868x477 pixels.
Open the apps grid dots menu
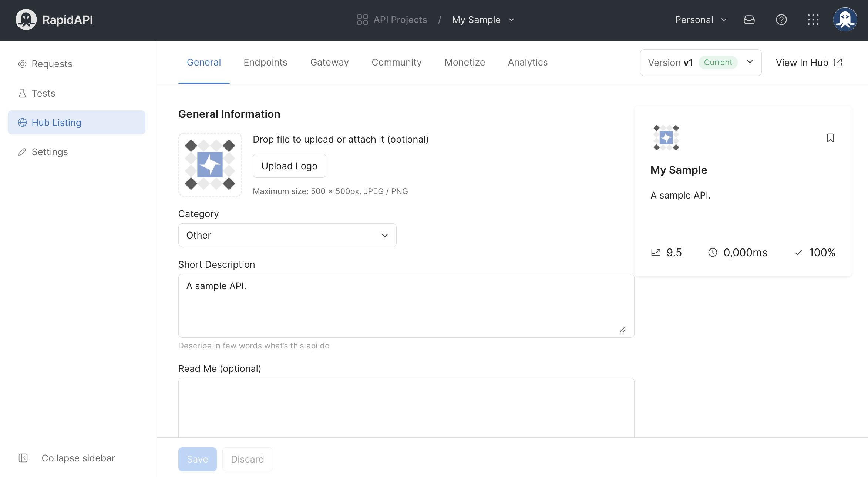[813, 20]
